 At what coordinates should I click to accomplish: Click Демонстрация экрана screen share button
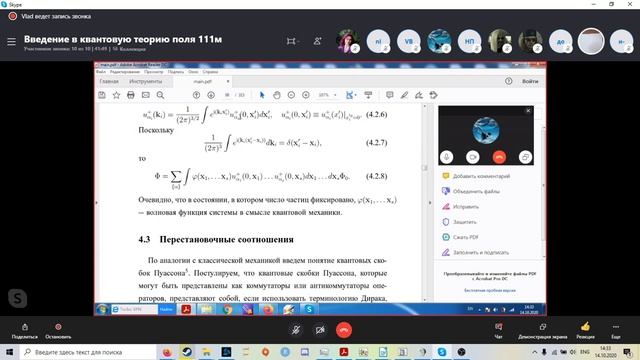coord(542,331)
